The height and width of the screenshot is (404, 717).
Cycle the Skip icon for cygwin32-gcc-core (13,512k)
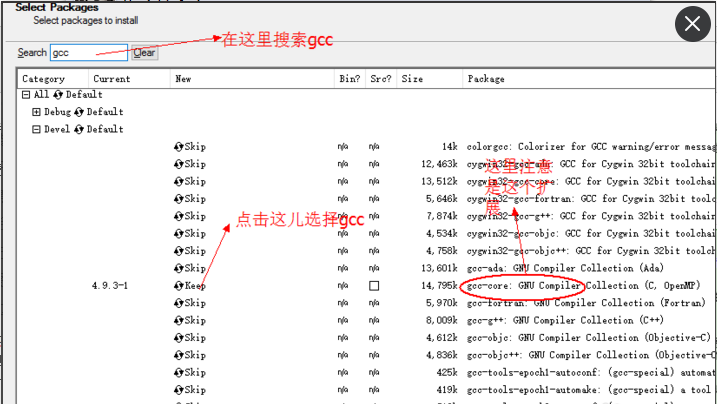pos(178,181)
